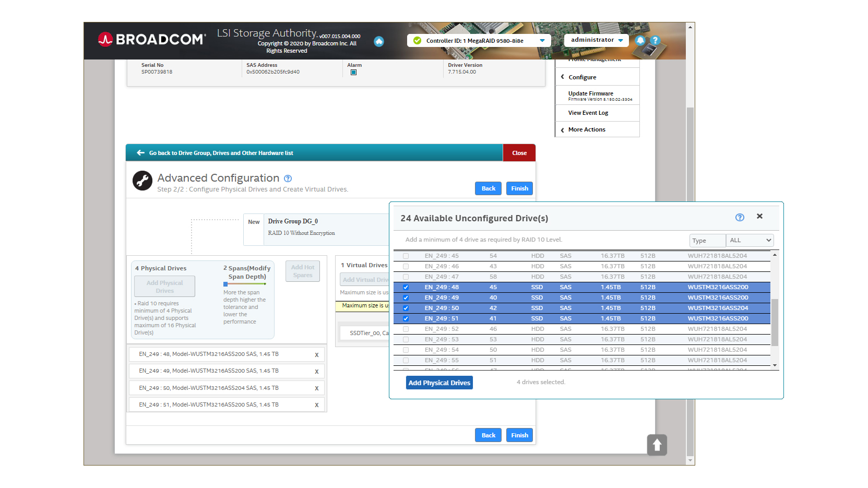
Task: Click the drive list vertical scrollbar thumb
Action: coord(775,322)
